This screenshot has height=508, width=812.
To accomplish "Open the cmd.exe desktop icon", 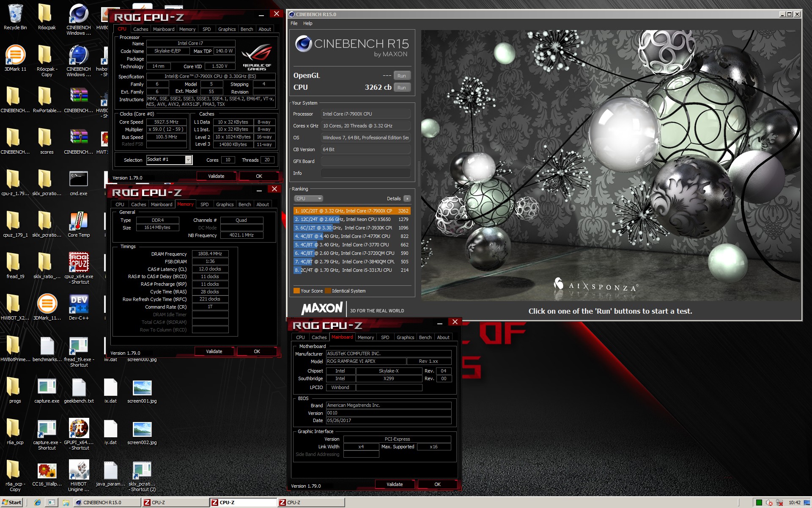I will (79, 180).
